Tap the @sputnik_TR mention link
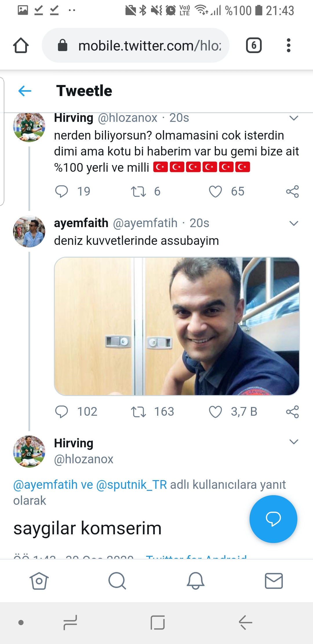The image size is (313, 644). (x=132, y=485)
